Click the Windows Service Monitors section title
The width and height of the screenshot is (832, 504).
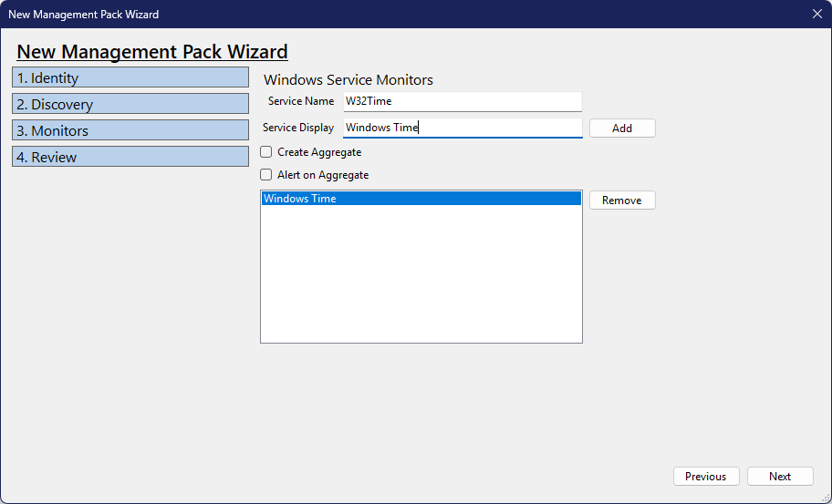(348, 80)
